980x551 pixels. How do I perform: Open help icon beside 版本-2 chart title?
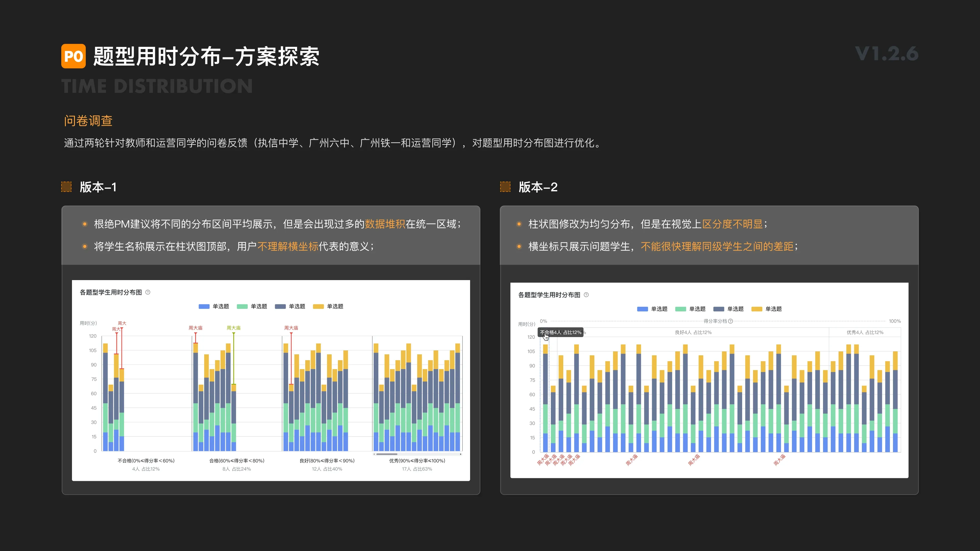(586, 295)
